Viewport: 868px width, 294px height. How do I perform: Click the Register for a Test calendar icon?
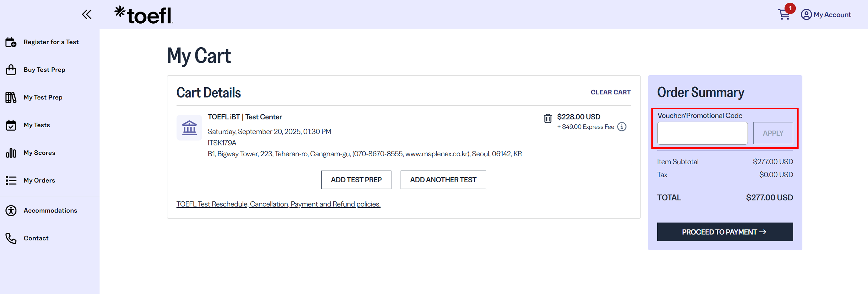[x=11, y=42]
